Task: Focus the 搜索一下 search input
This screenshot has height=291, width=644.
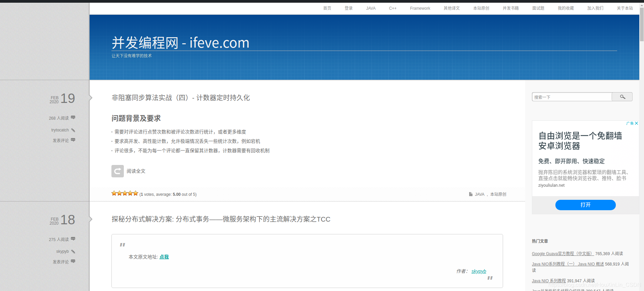Action: (x=572, y=97)
